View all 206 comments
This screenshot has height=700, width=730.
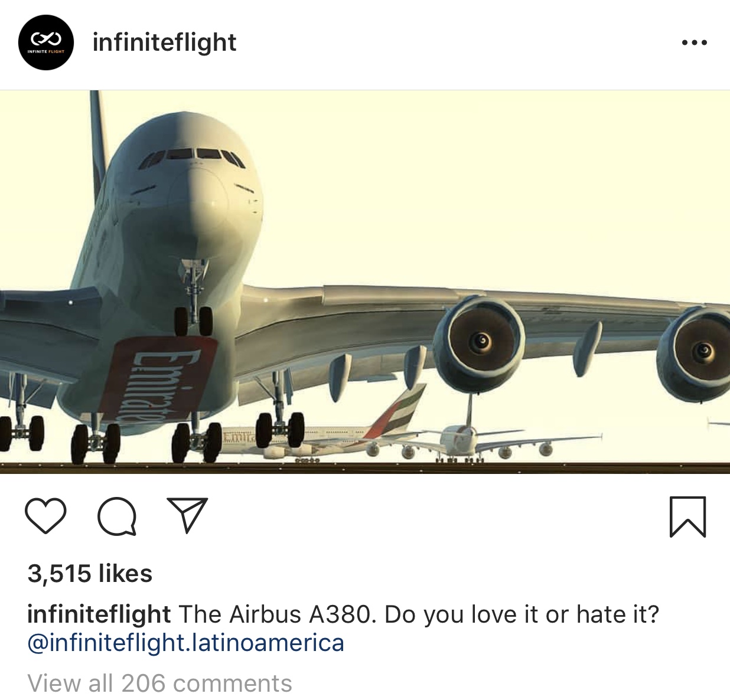159,683
